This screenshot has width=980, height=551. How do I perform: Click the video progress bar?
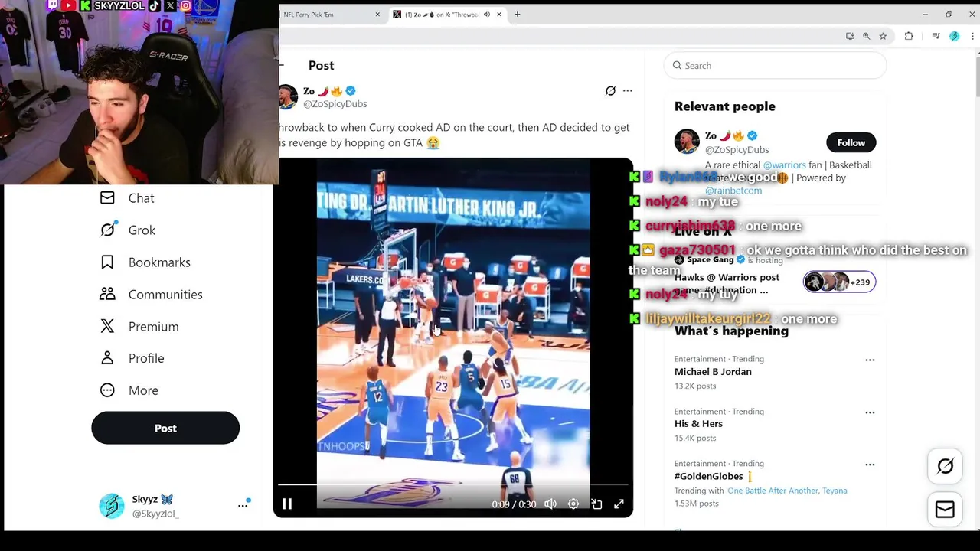[x=452, y=485]
